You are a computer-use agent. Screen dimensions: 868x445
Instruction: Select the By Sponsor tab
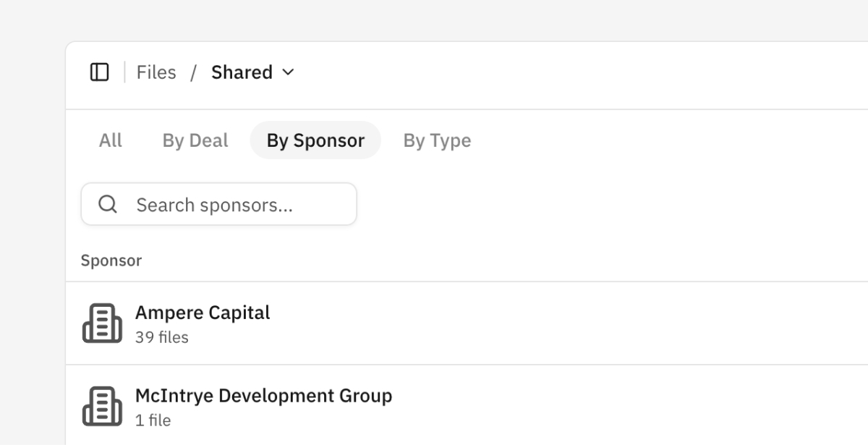315,140
